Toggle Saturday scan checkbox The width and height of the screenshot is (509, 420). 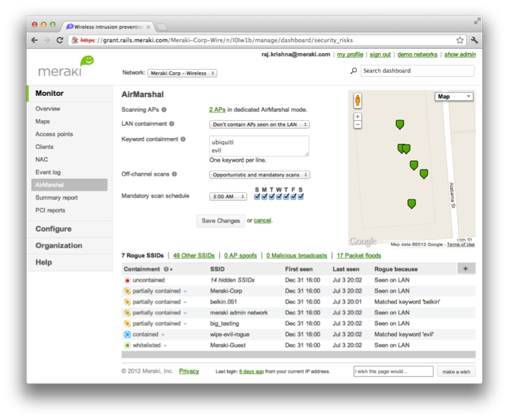[x=301, y=197]
